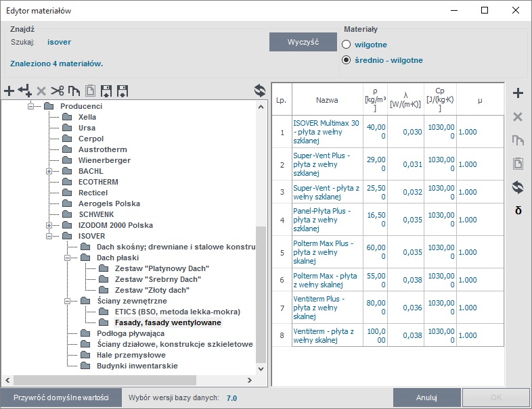This screenshot has width=532, height=409.
Task: Click the tree vertical scrollbar down arrow
Action: coord(261,369)
